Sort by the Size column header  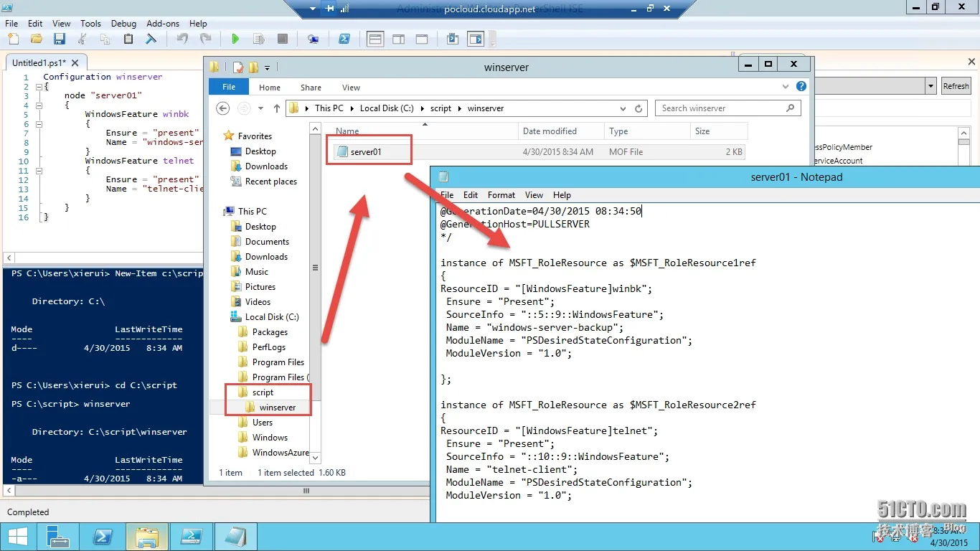pos(718,131)
